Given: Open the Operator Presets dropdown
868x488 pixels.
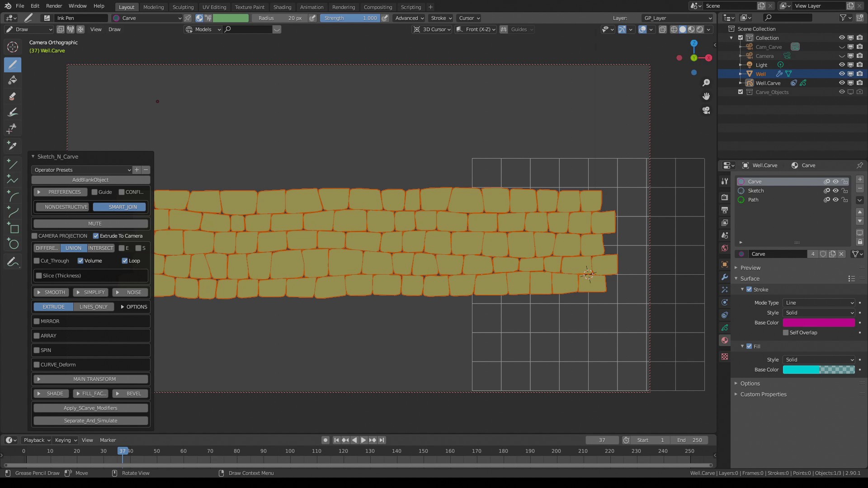Looking at the screenshot, I should [82, 170].
